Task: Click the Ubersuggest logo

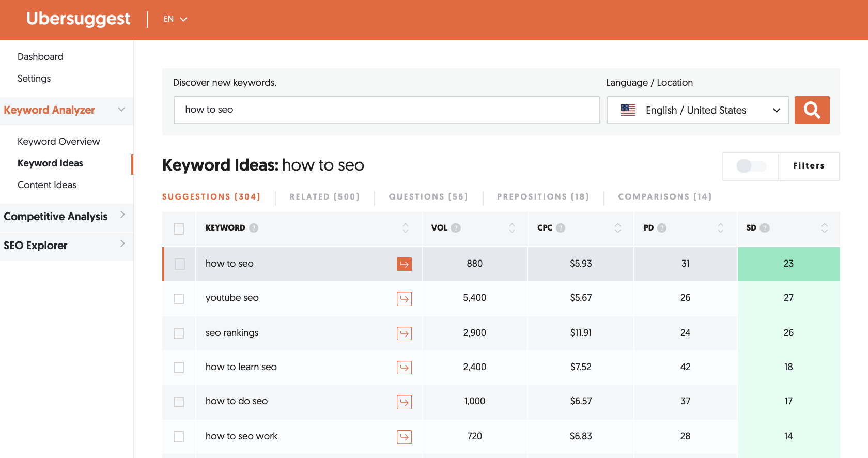Action: [x=78, y=19]
